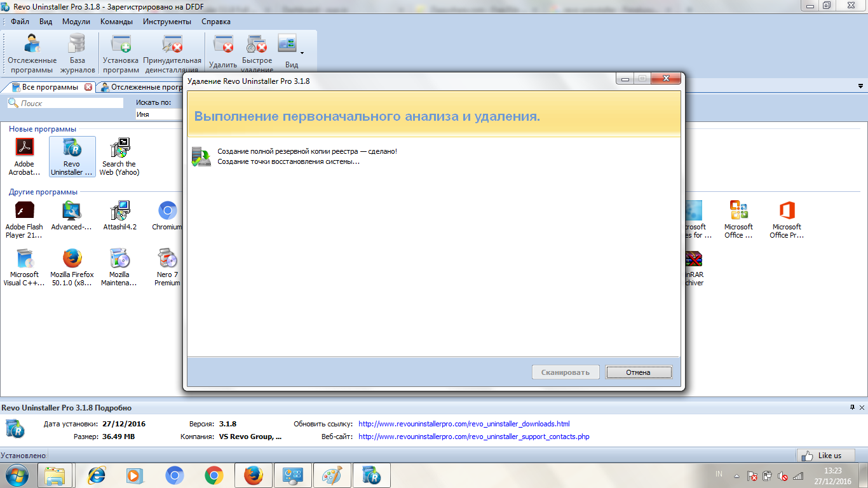This screenshot has height=488, width=868.
Task: Open File Explorer from the taskbar
Action: (55, 475)
